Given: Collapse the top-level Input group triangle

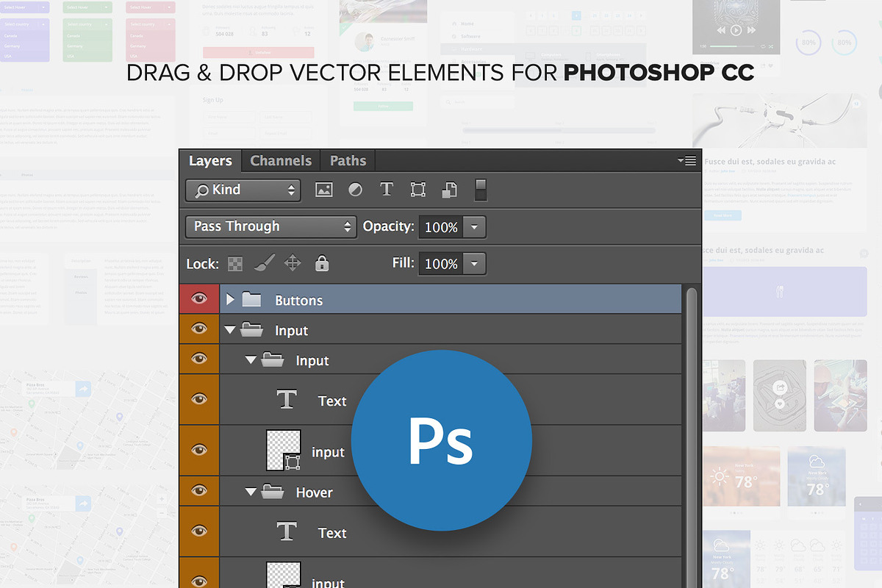Looking at the screenshot, I should [230, 330].
